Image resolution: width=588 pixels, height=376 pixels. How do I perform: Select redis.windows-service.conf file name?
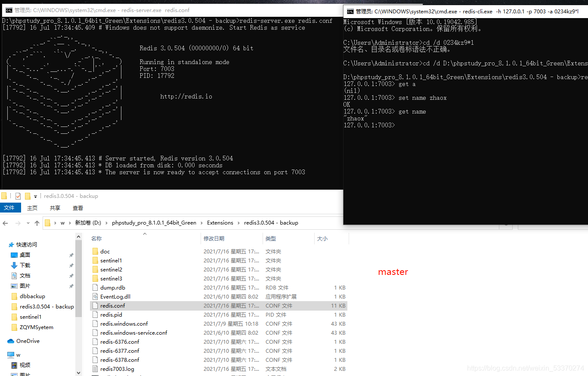134,333
